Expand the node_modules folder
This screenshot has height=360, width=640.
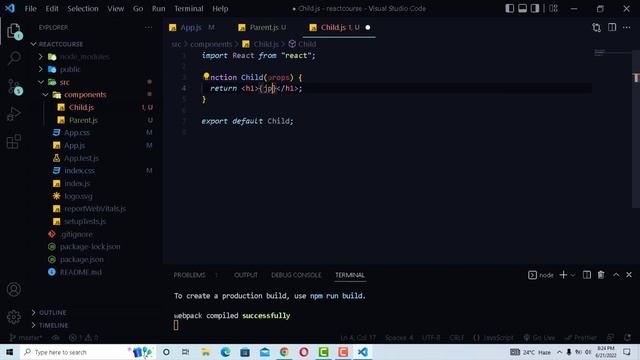40,57
